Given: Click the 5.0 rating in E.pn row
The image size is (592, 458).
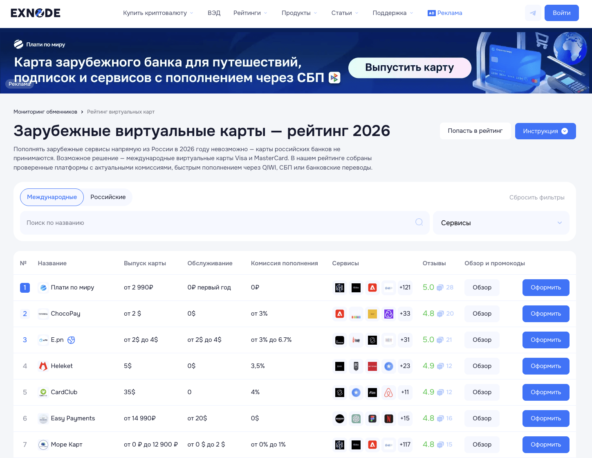Looking at the screenshot, I should point(428,340).
